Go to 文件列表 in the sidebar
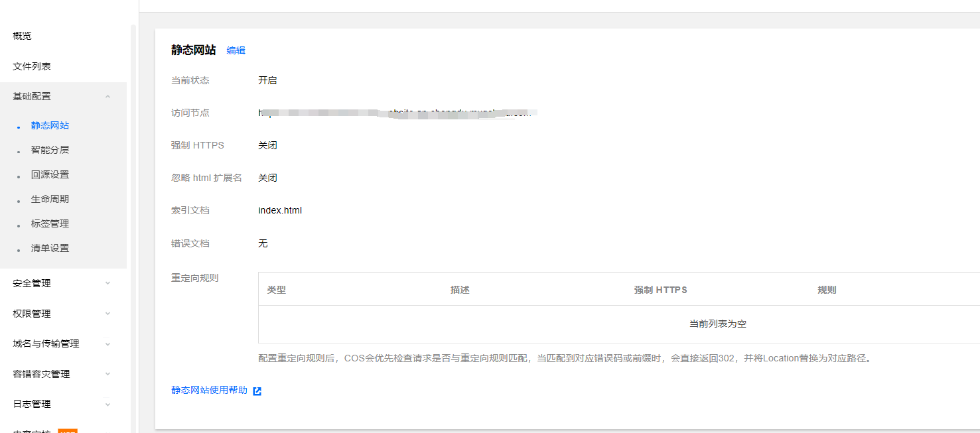This screenshot has height=433, width=980. pyautogui.click(x=32, y=66)
